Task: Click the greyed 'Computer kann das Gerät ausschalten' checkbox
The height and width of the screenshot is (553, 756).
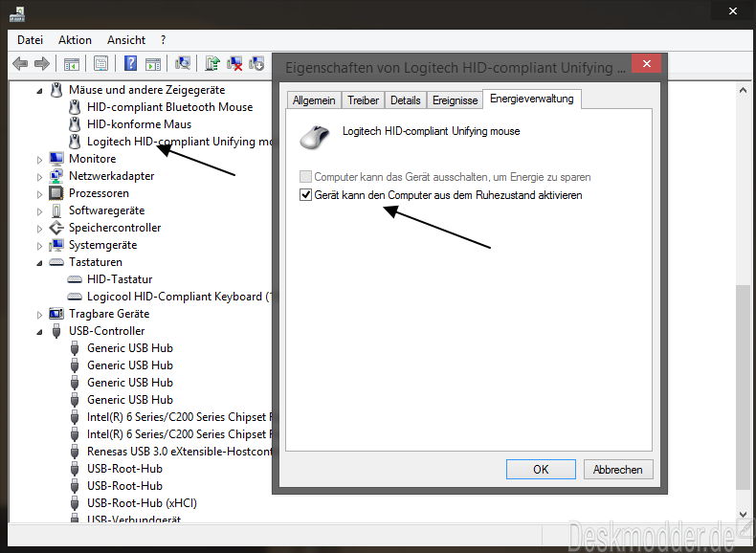Action: point(305,176)
